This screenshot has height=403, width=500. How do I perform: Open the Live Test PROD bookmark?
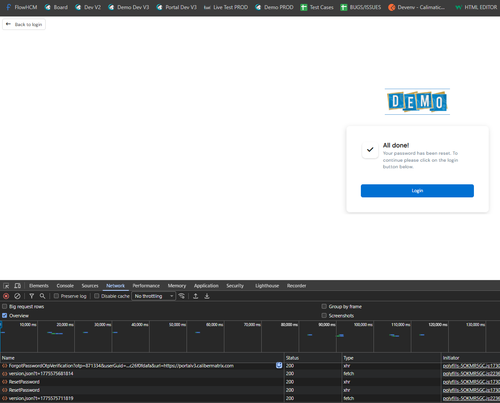(226, 7)
